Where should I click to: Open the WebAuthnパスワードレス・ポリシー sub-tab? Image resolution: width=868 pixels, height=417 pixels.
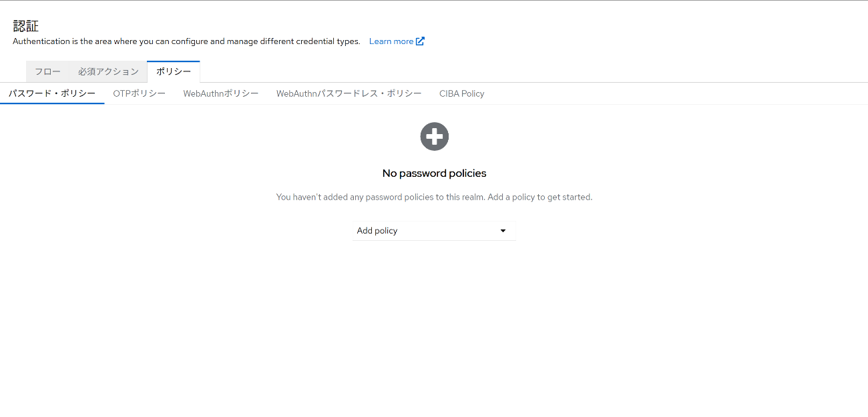[x=349, y=93]
